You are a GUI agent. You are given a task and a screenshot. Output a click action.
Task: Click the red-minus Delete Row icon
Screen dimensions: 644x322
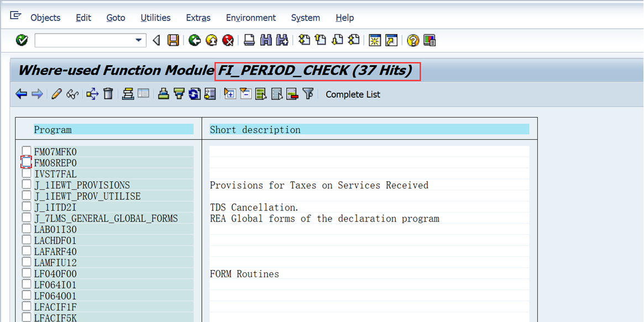(292, 94)
